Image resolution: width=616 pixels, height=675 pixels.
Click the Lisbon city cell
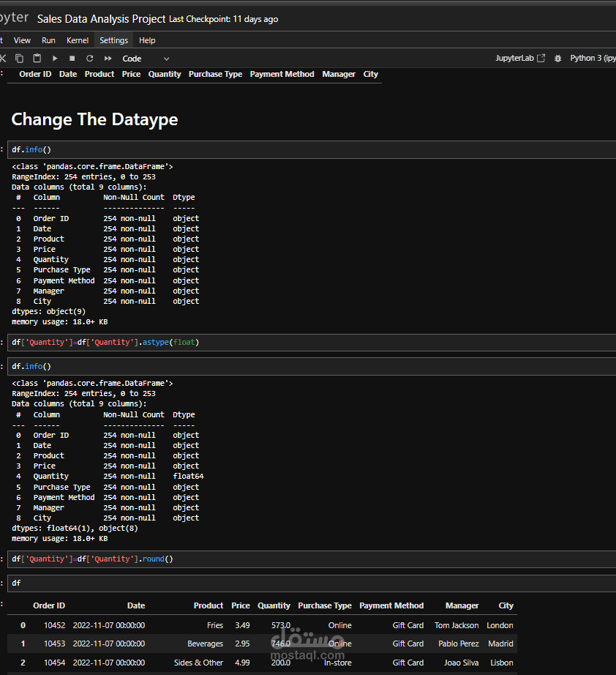(x=502, y=663)
